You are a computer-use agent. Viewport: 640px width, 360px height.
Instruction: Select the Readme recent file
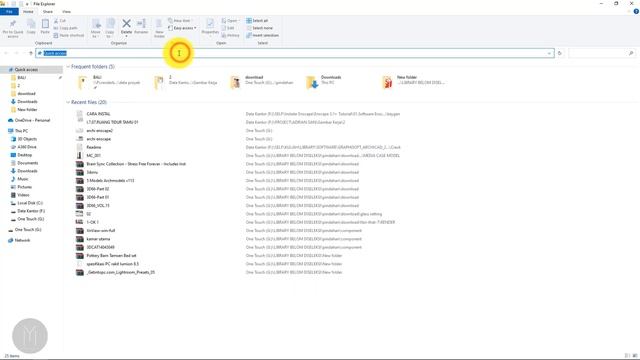(x=93, y=147)
